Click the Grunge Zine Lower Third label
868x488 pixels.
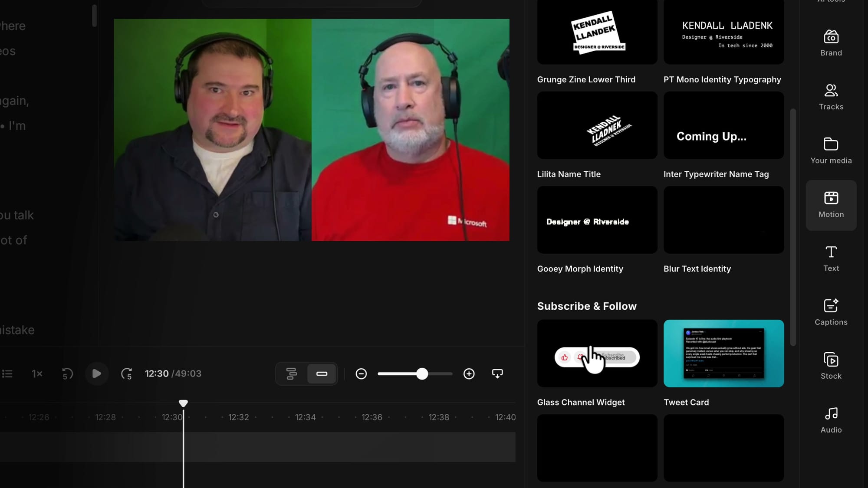pyautogui.click(x=586, y=79)
